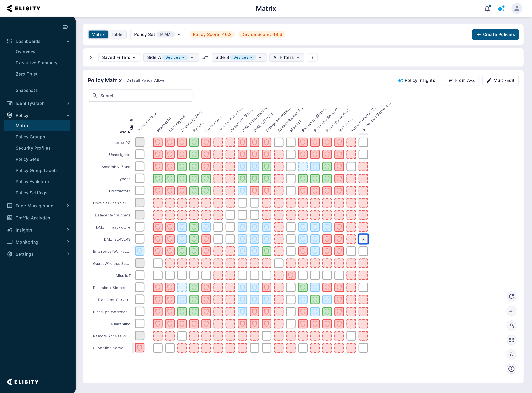Select the highlighted DMZ-SERVERS cell showing 2
The width and height of the screenshot is (532, 393).
click(363, 239)
